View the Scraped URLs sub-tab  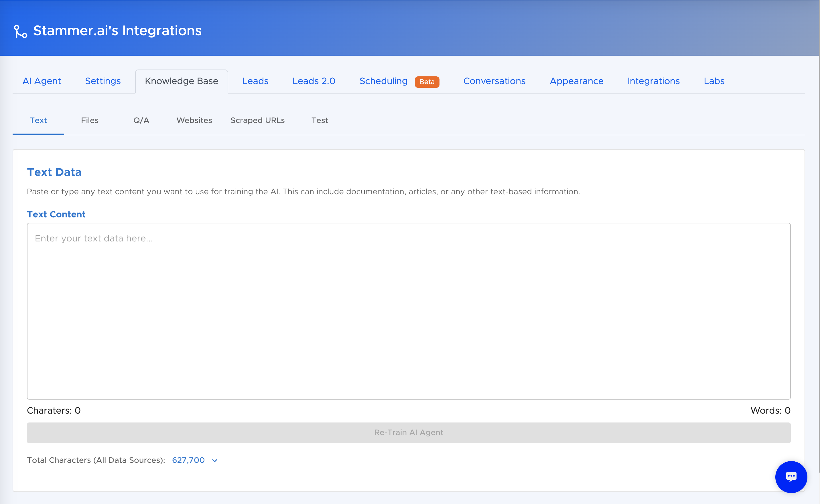coord(258,121)
